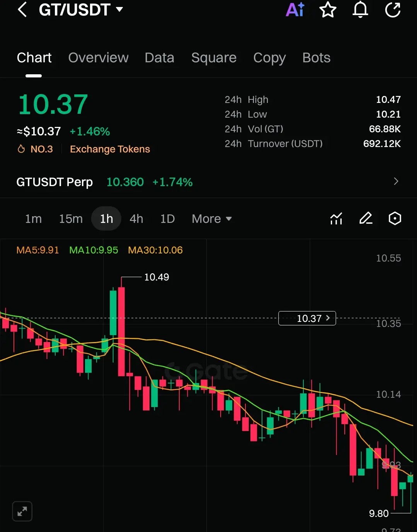Open the drawing tools pencil icon

pyautogui.click(x=366, y=219)
